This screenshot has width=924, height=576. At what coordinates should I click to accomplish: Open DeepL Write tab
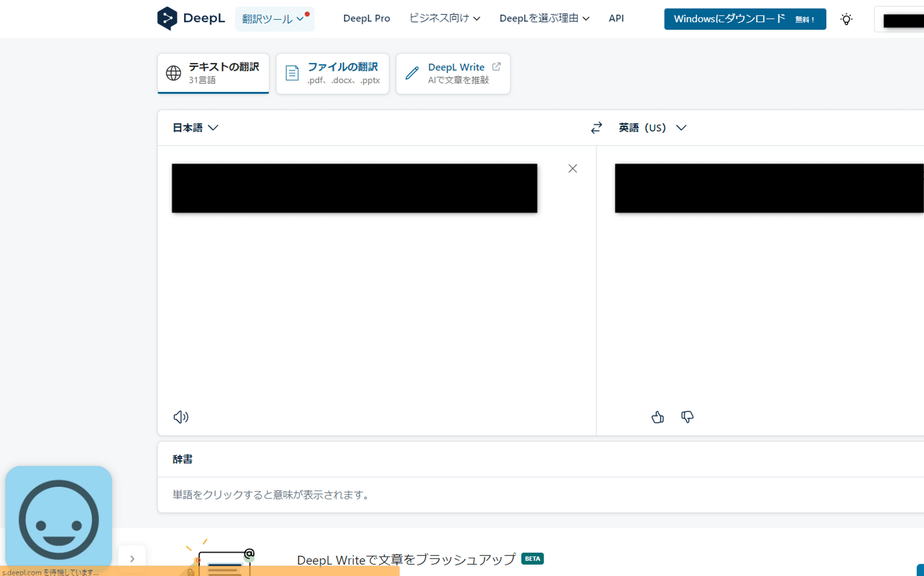pos(453,73)
